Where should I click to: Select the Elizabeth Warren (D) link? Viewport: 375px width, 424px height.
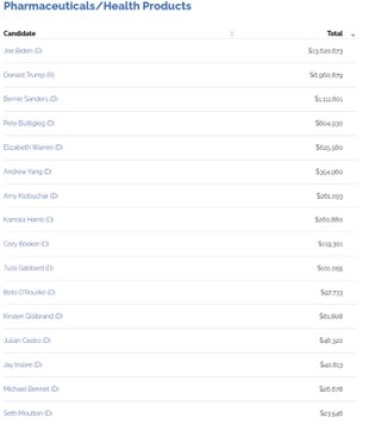coord(33,147)
